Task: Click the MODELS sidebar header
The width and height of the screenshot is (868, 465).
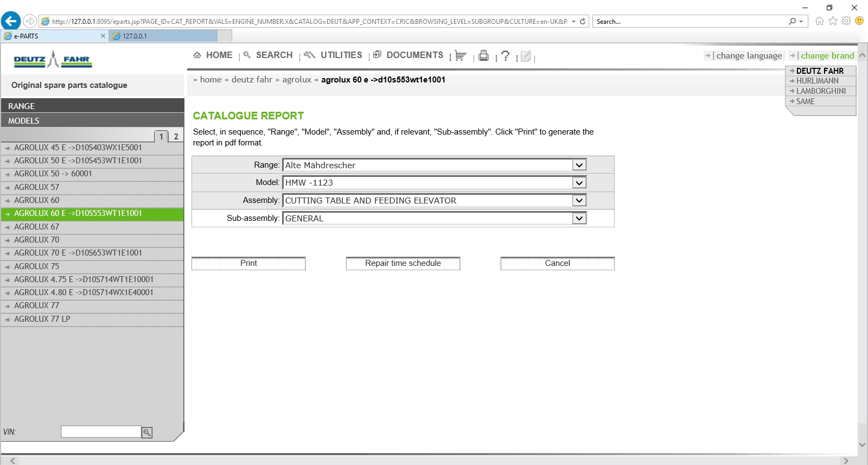Action: [92, 120]
